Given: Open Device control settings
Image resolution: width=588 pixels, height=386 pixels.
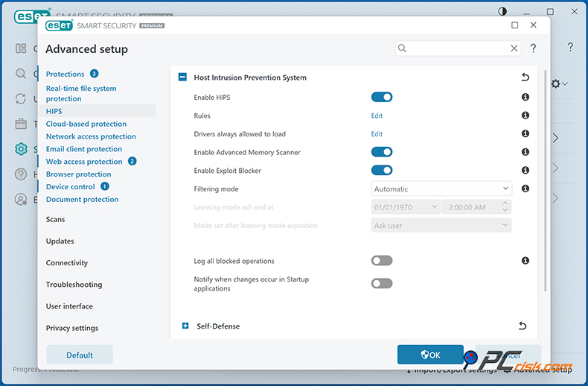Looking at the screenshot, I should [x=71, y=187].
